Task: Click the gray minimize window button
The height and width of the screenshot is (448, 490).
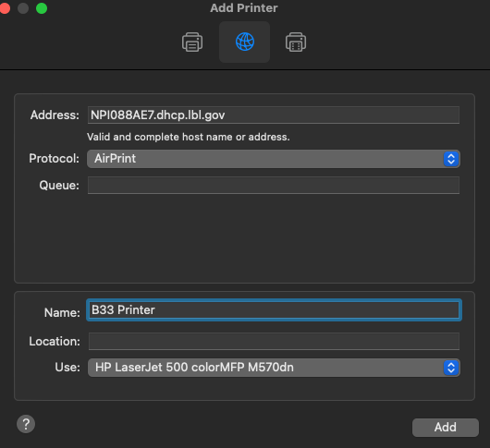Action: pyautogui.click(x=23, y=8)
